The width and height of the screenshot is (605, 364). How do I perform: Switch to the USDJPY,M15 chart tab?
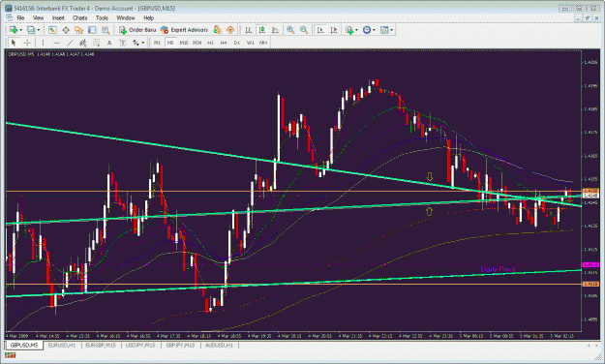140,345
